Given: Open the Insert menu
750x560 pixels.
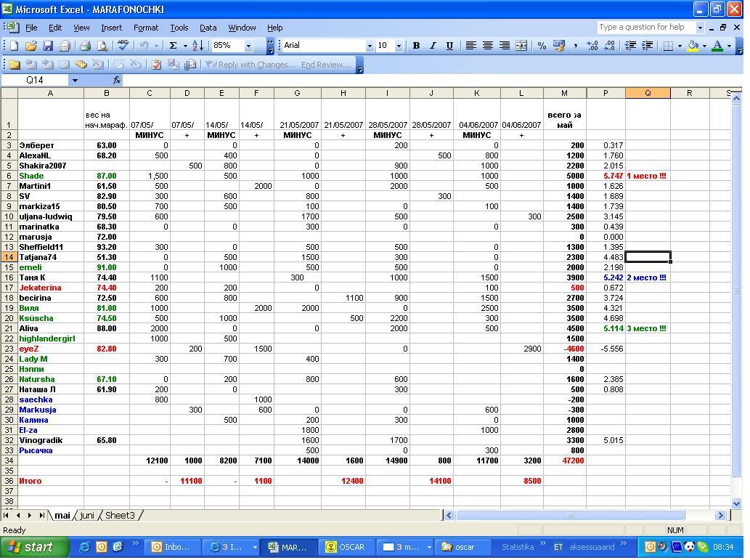Looking at the screenshot, I should coord(112,28).
